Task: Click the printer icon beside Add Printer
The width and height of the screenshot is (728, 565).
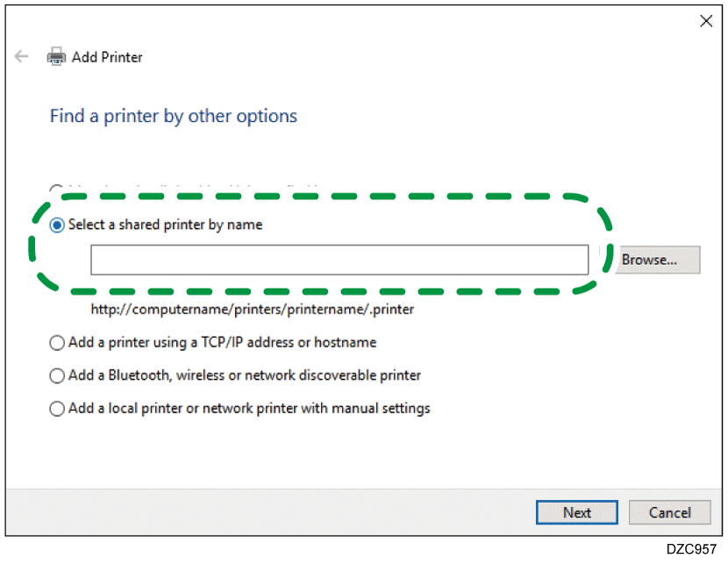Action: tap(56, 57)
